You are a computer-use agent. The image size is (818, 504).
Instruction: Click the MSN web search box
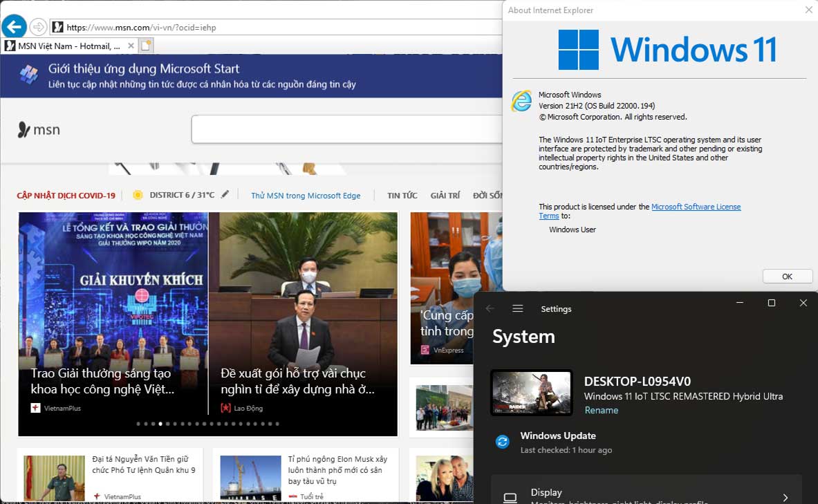pyautogui.click(x=347, y=129)
